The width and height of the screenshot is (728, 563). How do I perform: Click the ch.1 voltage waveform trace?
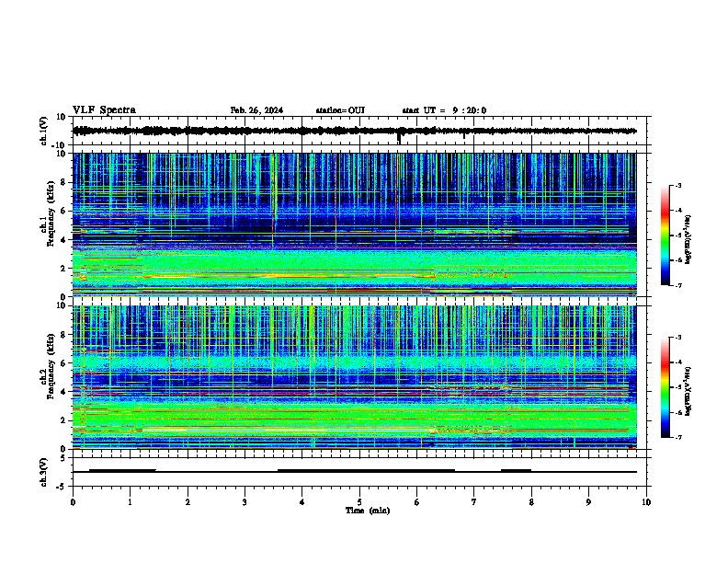click(x=354, y=131)
